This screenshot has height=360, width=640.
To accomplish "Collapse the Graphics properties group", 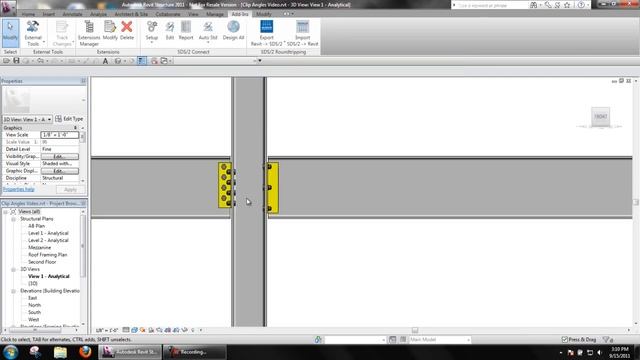I will click(76, 128).
